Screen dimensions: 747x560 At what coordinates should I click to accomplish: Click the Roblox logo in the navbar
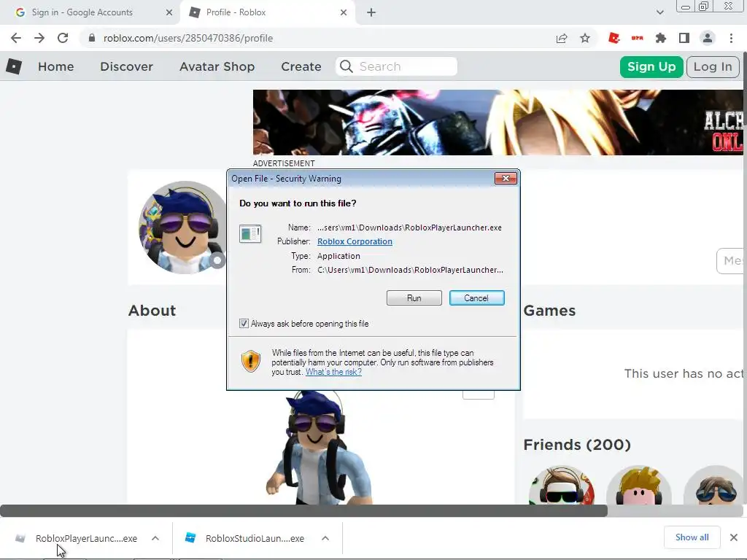[x=14, y=66]
